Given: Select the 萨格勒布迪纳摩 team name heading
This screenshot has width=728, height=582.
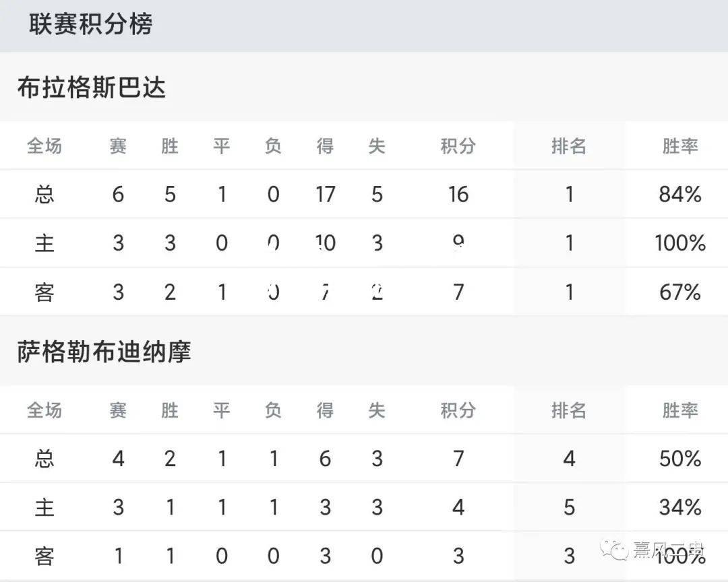Looking at the screenshot, I should pos(104,352).
